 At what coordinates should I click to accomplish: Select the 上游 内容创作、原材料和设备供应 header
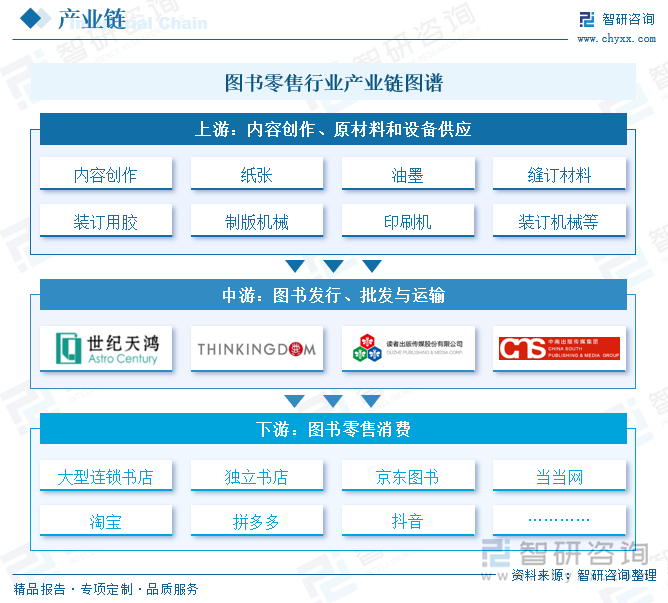click(x=333, y=129)
